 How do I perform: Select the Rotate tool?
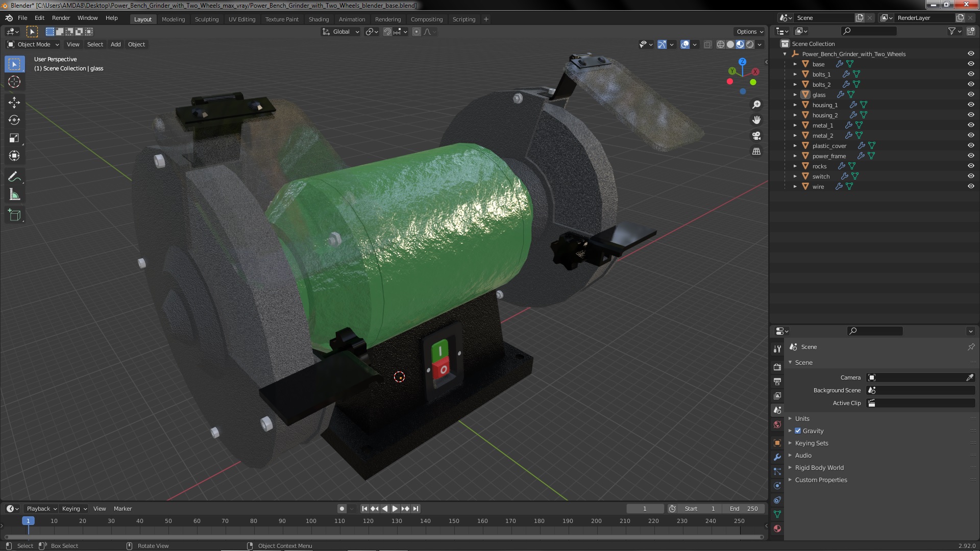pos(14,120)
